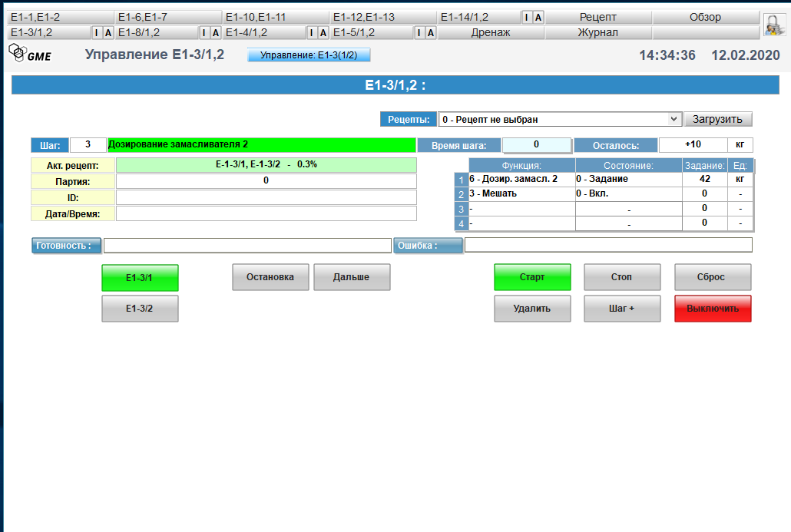This screenshot has width=791, height=532.
Task: Open the E1-1,E1-2 navigation tab
Action: pyautogui.click(x=61, y=17)
